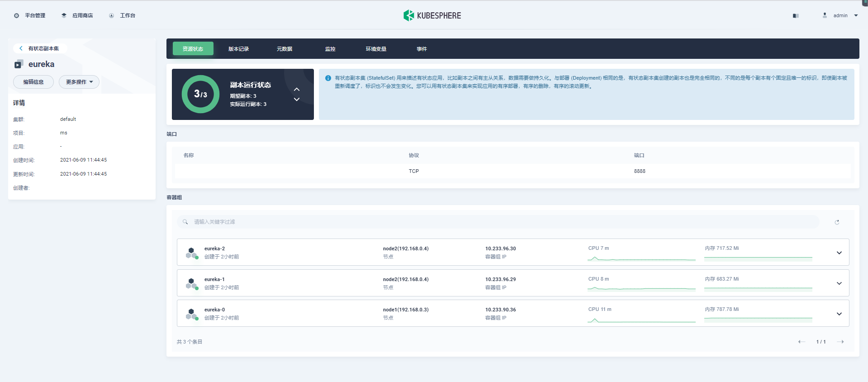Screen dimensions: 868x382
Task: Click the 3/3 replica status ring
Action: [x=200, y=94]
